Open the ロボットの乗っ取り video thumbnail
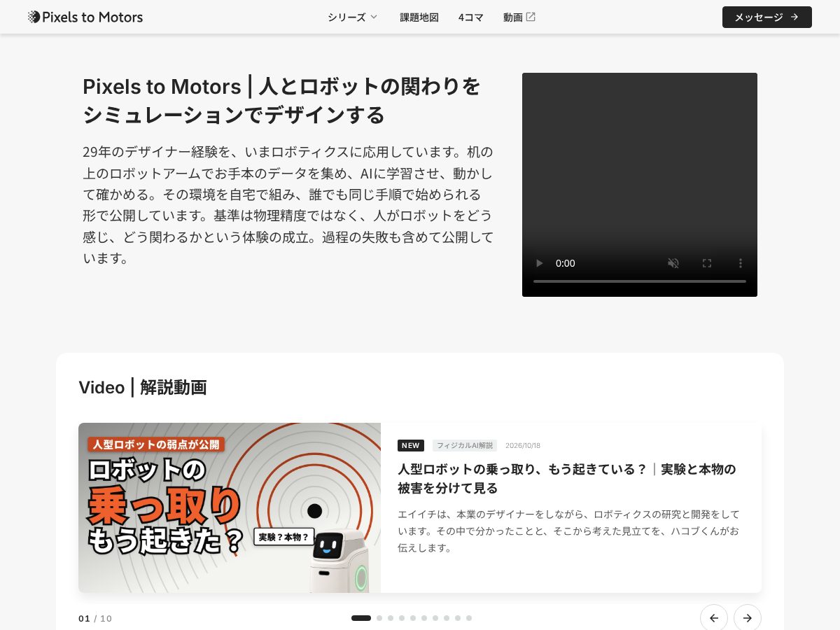 [230, 507]
